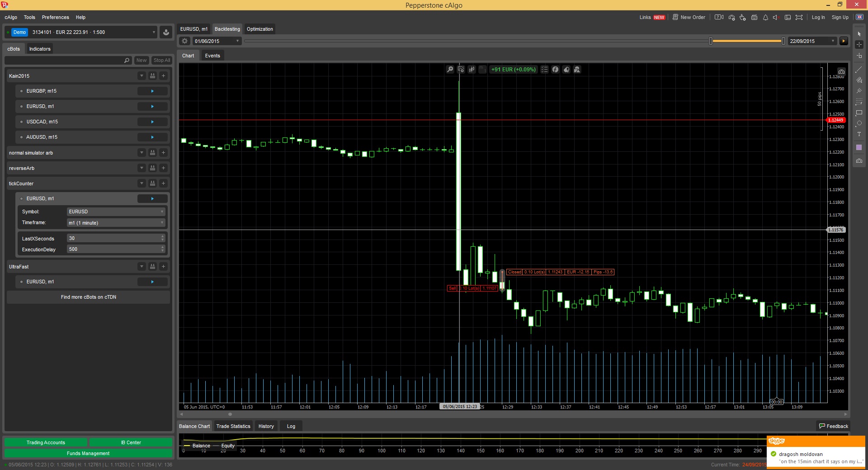The image size is (868, 470).
Task: Take chartshot via camera icon on chart corner
Action: (841, 71)
